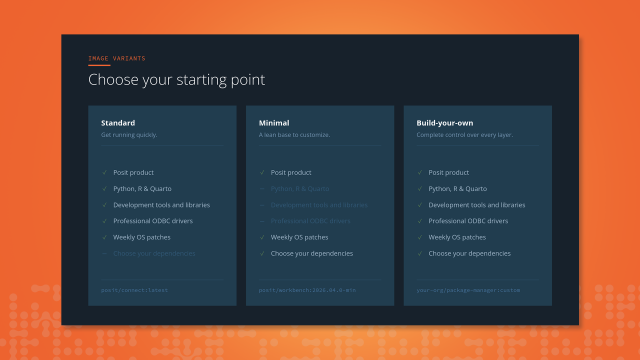The height and width of the screenshot is (360, 640).
Task: Click 'Python, R & Quarto' text in Build-your-own card
Action: tap(458, 189)
